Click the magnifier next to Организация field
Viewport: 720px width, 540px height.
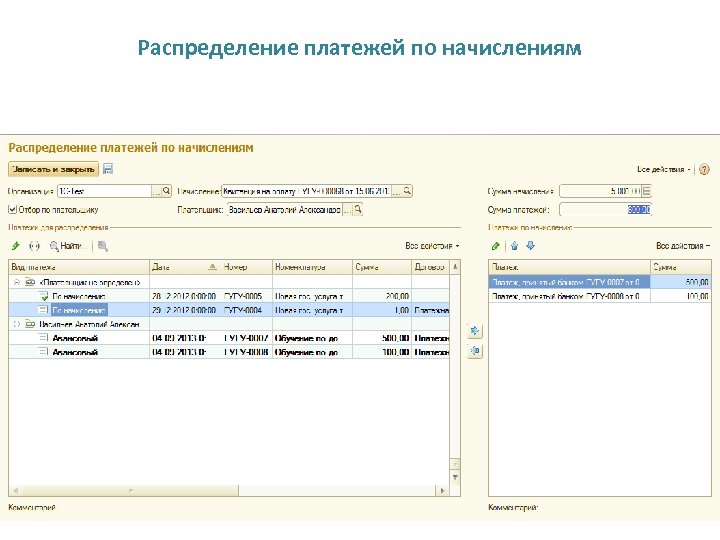[167, 191]
